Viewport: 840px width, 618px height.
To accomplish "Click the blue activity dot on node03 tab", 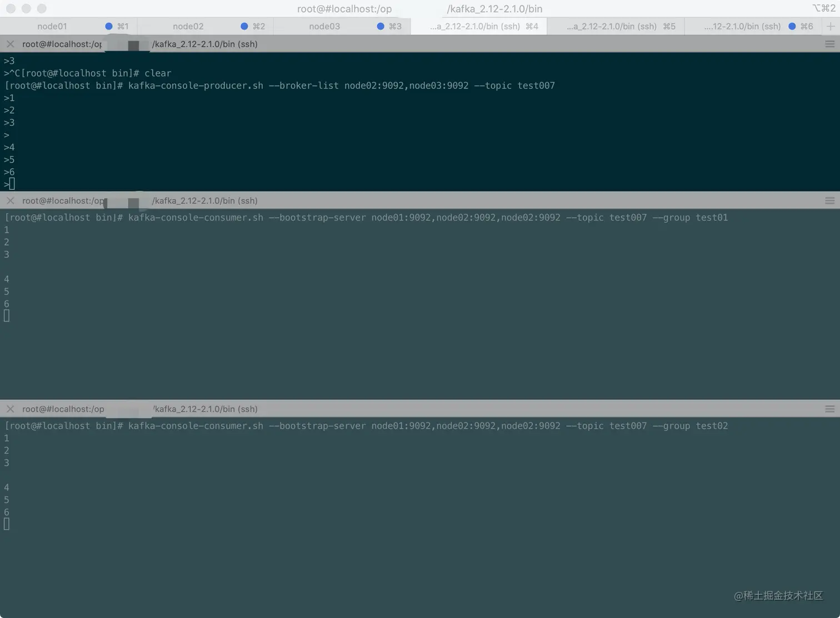I will click(381, 26).
